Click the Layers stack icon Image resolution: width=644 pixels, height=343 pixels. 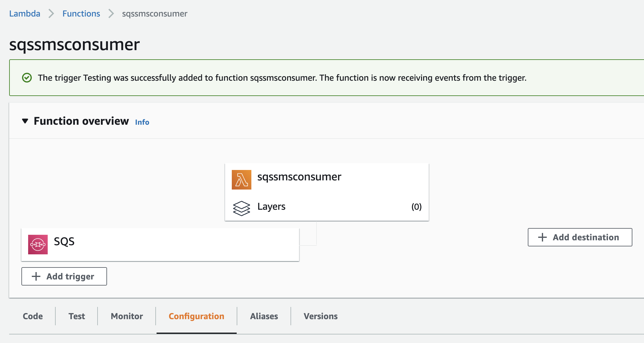click(x=241, y=208)
